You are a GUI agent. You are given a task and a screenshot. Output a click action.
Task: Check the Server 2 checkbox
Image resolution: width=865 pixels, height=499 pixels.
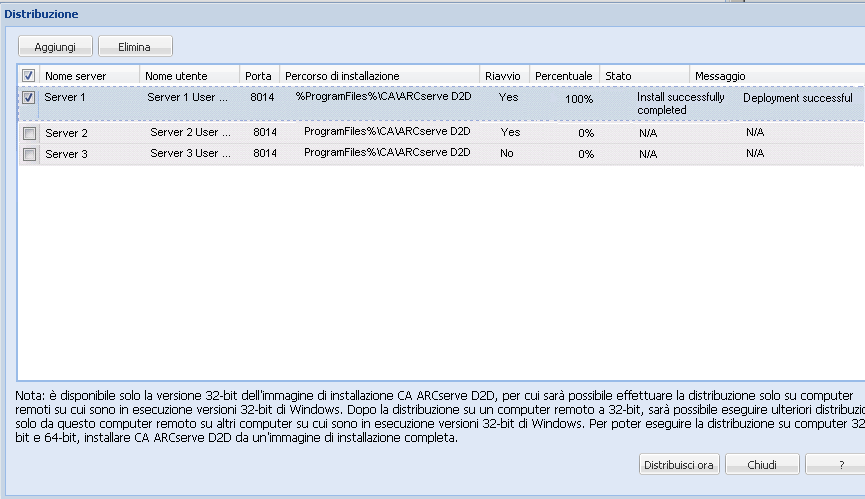point(30,133)
